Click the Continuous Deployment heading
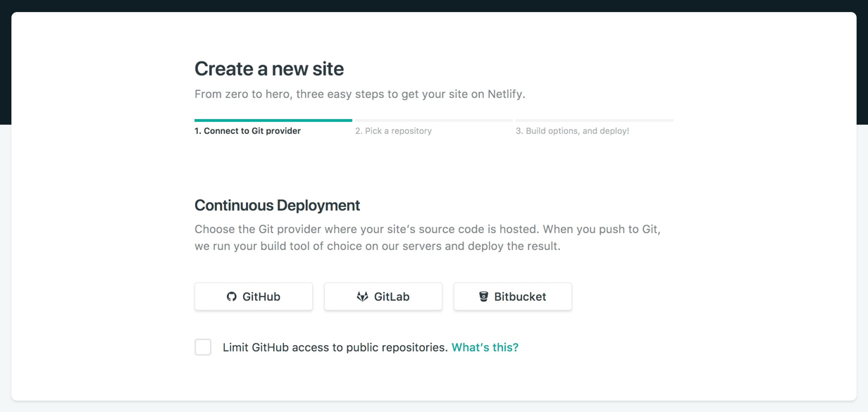 (277, 205)
